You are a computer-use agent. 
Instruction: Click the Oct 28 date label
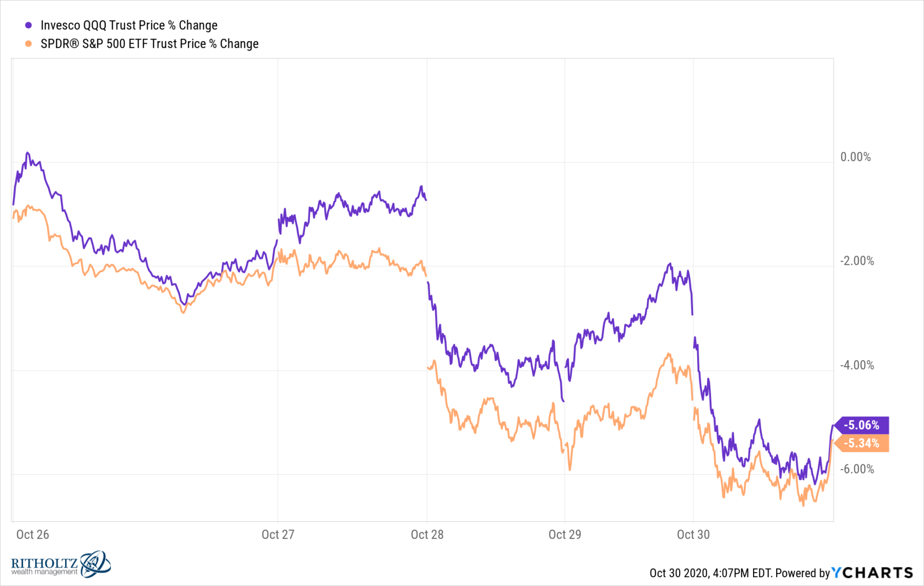coord(427,534)
